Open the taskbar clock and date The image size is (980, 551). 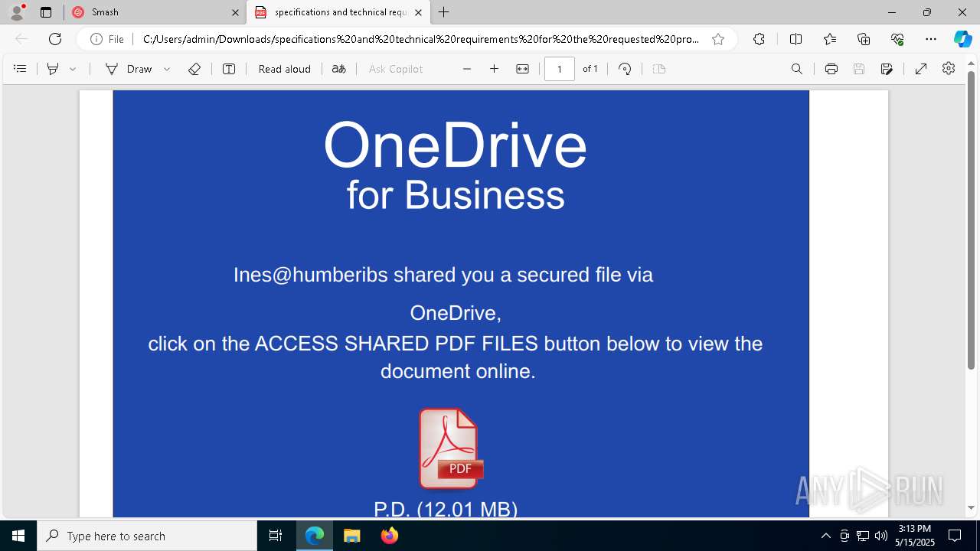915,536
